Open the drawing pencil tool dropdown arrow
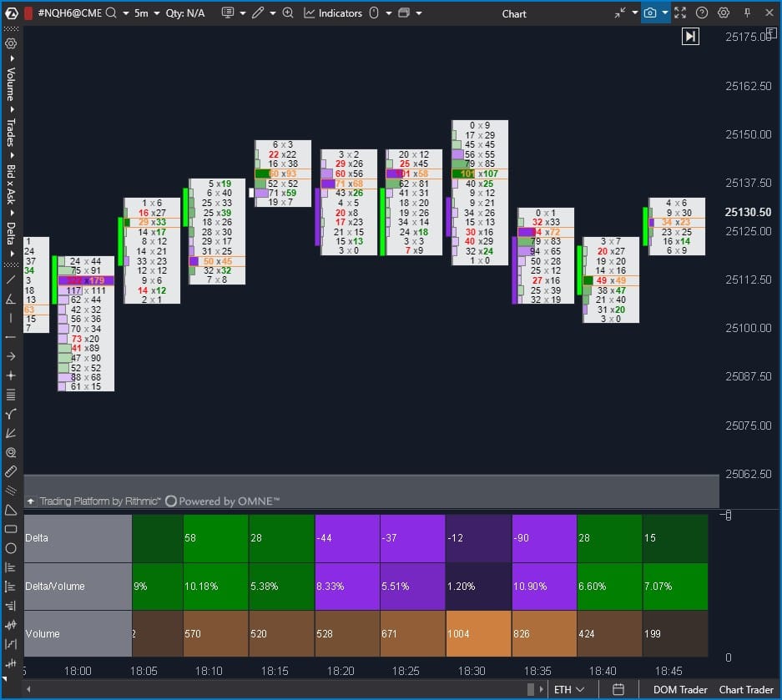782x700 pixels. [x=273, y=13]
